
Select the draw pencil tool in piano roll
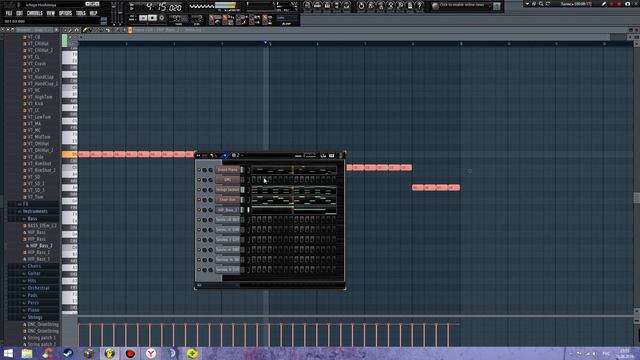point(85,30)
